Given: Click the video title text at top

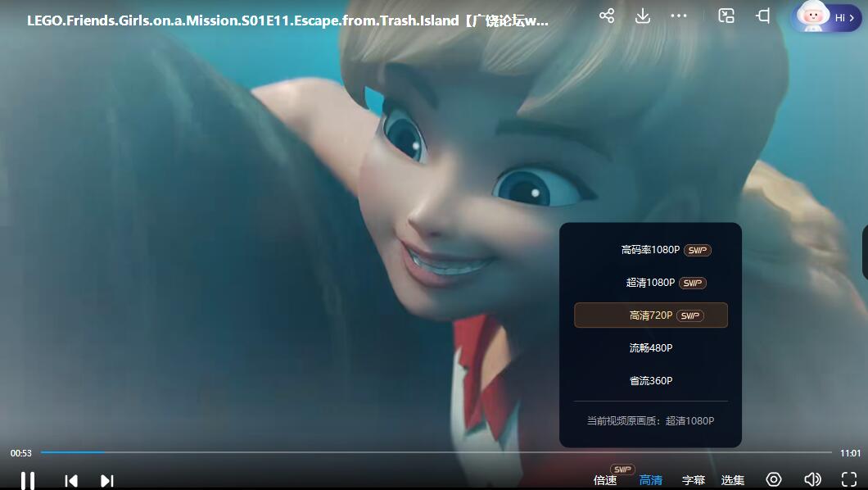Looking at the screenshot, I should tap(288, 21).
